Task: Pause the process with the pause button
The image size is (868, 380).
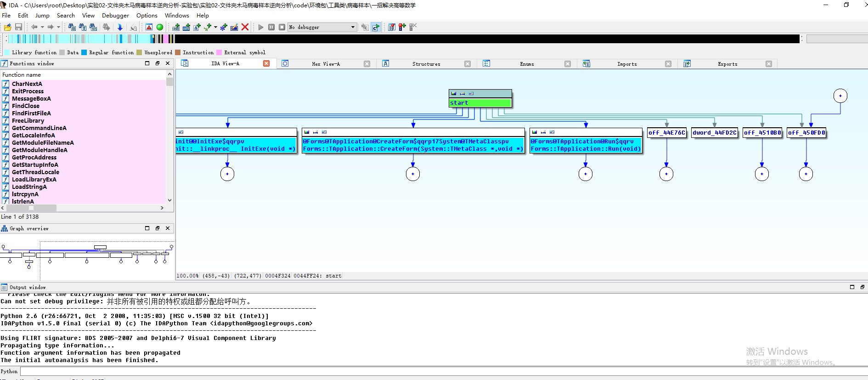Action: point(271,27)
